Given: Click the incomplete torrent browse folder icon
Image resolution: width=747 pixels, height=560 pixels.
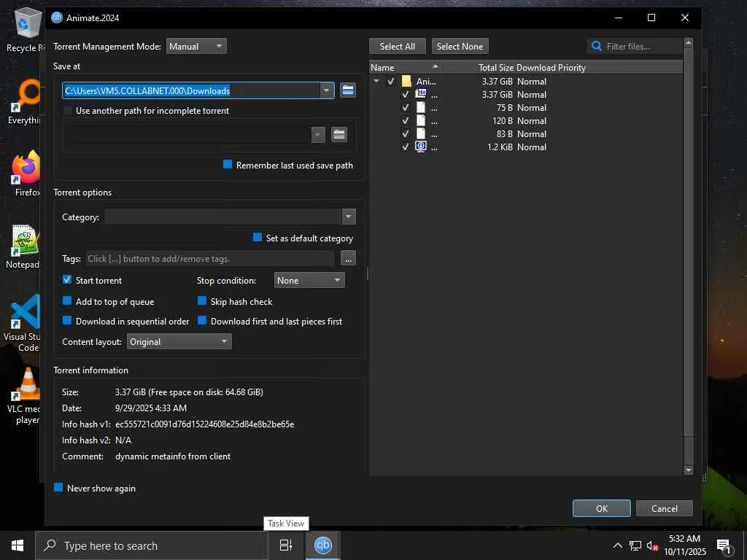Looking at the screenshot, I should point(338,135).
